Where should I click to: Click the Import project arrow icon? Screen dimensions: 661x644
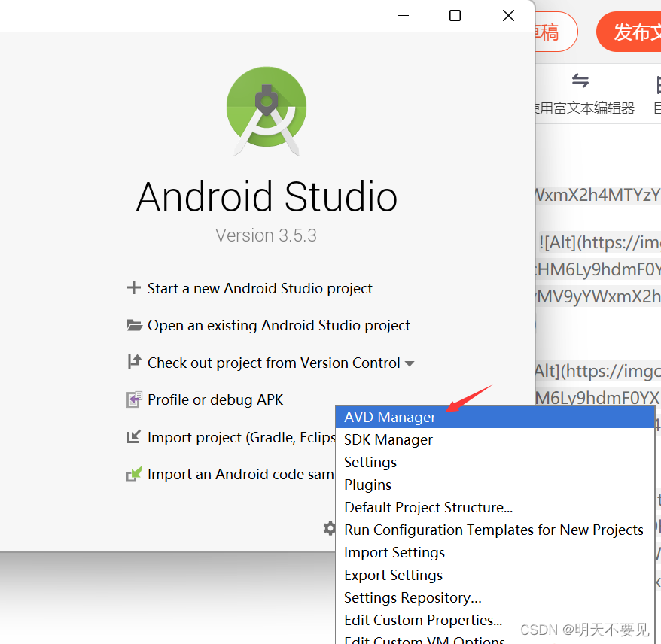click(134, 437)
